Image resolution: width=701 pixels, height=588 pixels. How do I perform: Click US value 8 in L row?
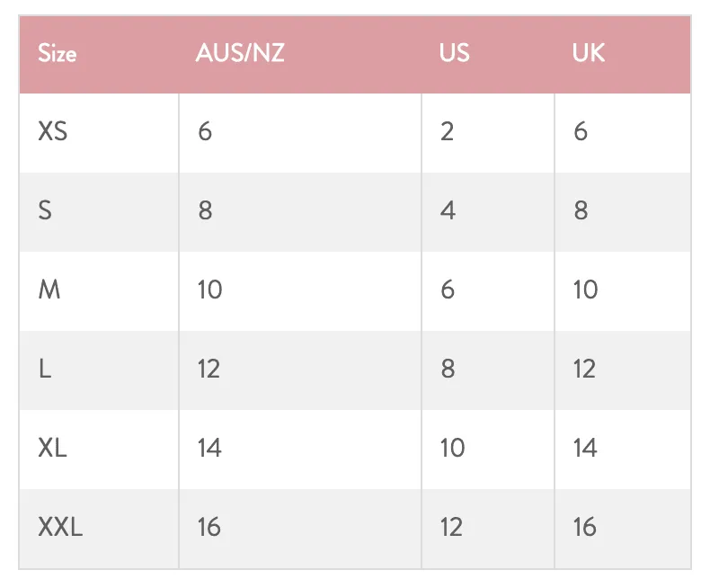click(x=448, y=369)
